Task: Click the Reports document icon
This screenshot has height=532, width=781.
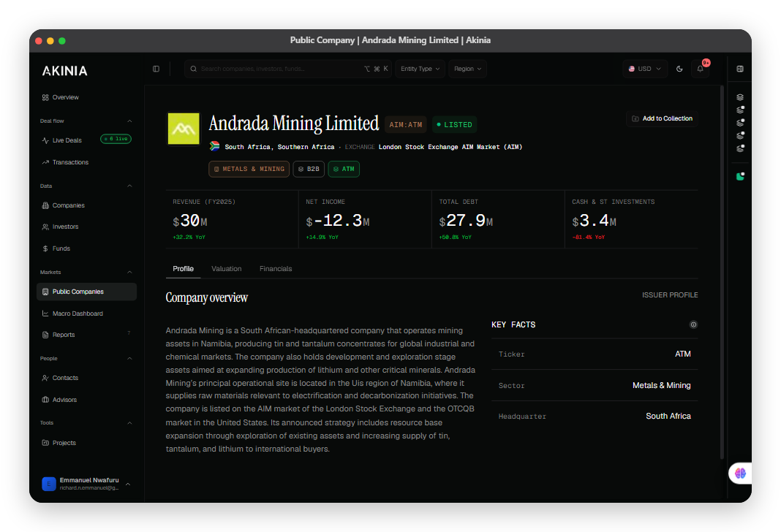Action: tap(45, 335)
